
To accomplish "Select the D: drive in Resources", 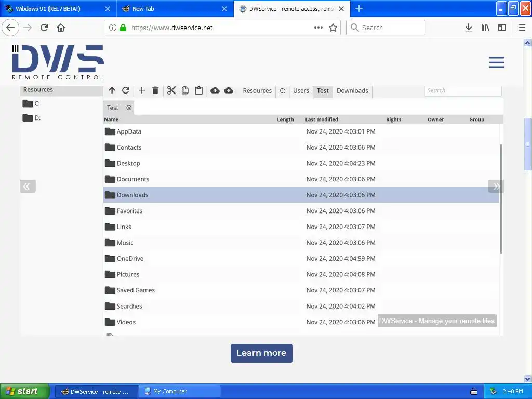I will (31, 118).
